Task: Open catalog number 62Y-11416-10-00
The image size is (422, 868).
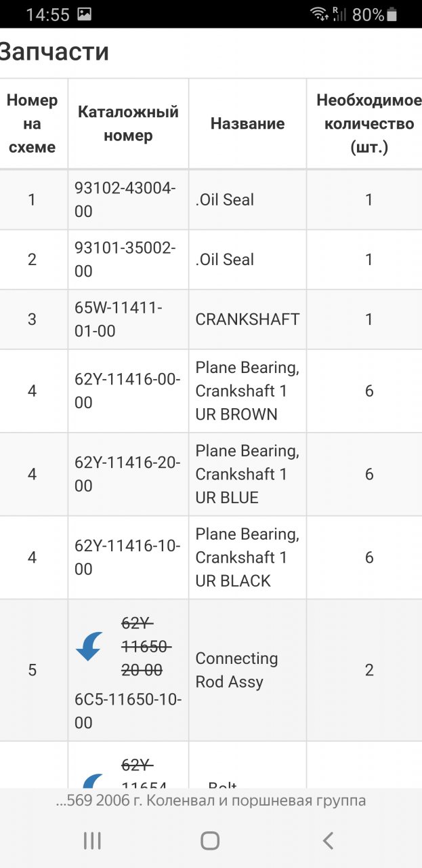Action: (x=127, y=557)
